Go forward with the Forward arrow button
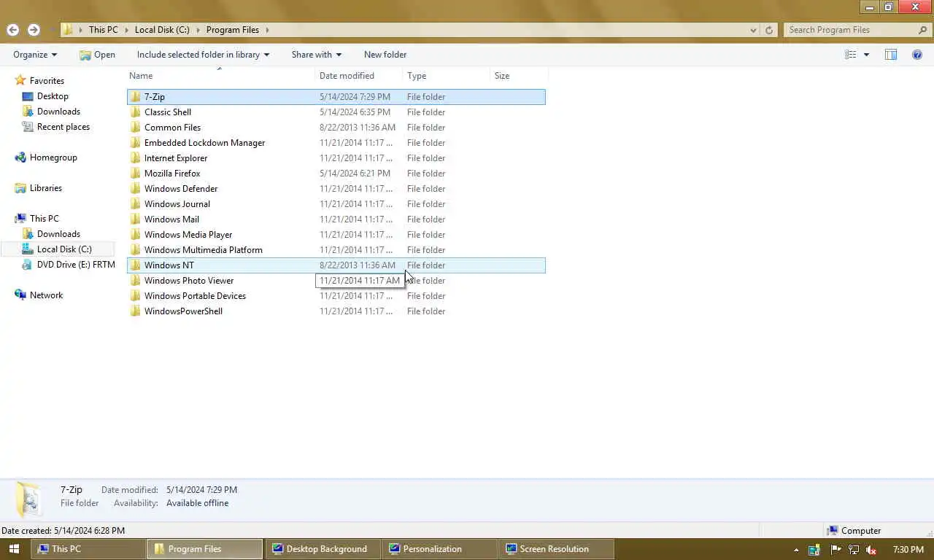 (x=34, y=30)
